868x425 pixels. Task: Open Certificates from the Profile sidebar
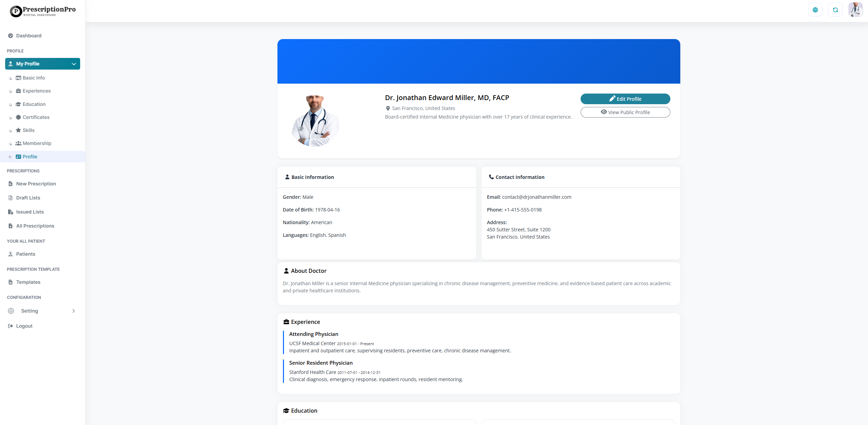pyautogui.click(x=36, y=117)
